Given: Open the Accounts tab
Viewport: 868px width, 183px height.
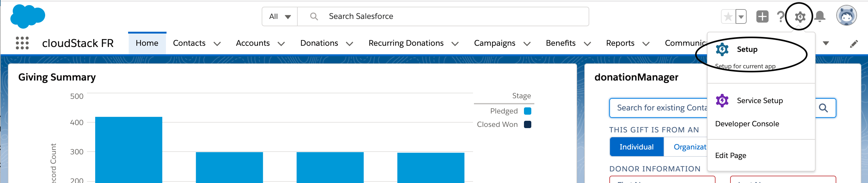Looking at the screenshot, I should tap(253, 43).
